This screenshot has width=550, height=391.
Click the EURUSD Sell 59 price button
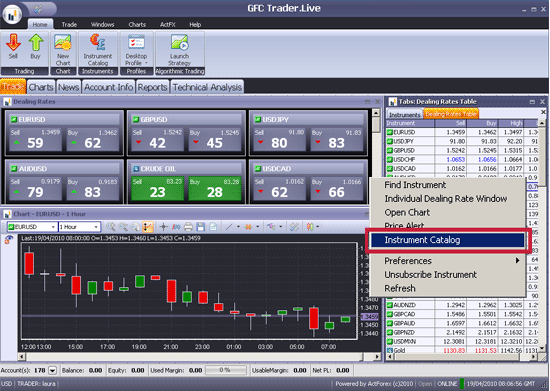(x=35, y=140)
